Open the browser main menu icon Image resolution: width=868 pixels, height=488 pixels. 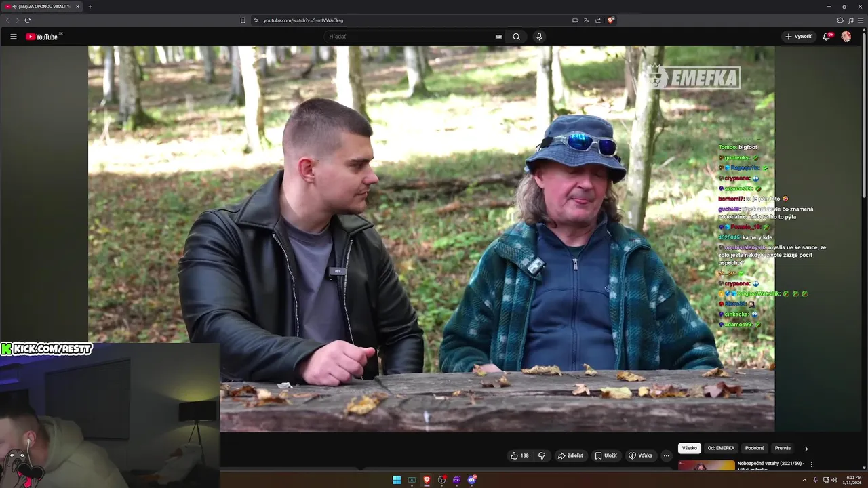pos(861,20)
